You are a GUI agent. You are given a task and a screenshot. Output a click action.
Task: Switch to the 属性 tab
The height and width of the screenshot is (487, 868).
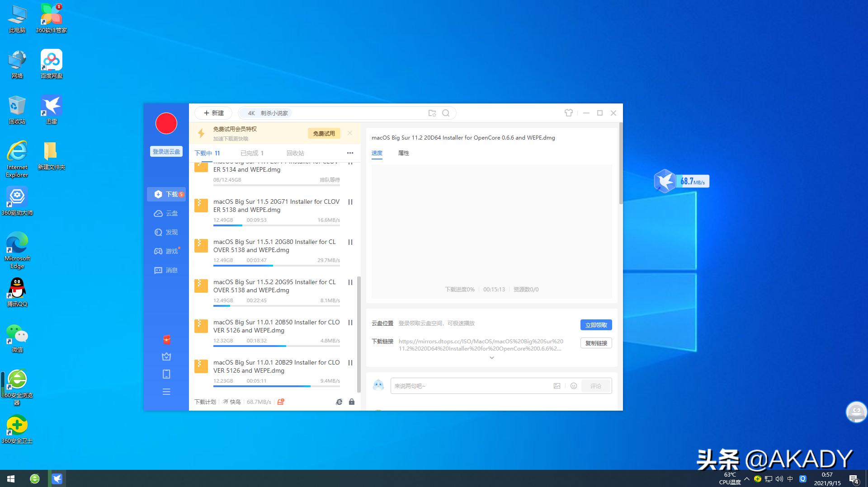tap(404, 153)
